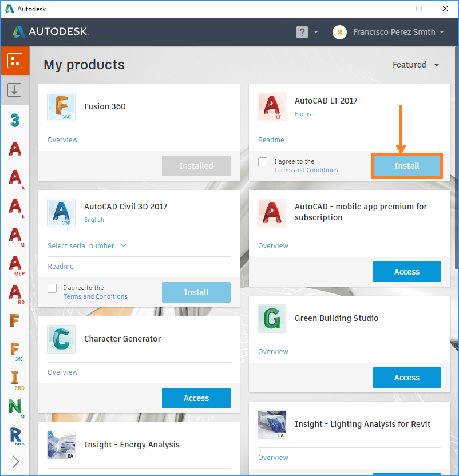Select the plain AutoCAD sidebar icon
This screenshot has width=459, height=476.
tap(15, 149)
